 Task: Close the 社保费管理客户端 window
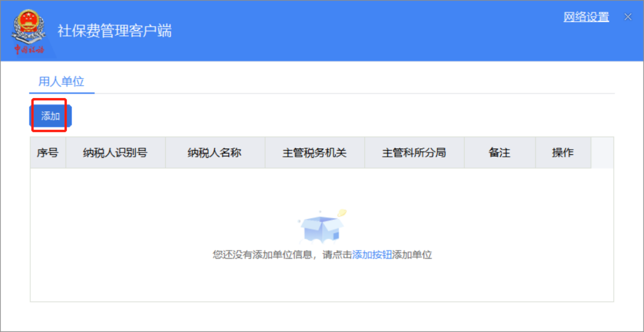628,17
